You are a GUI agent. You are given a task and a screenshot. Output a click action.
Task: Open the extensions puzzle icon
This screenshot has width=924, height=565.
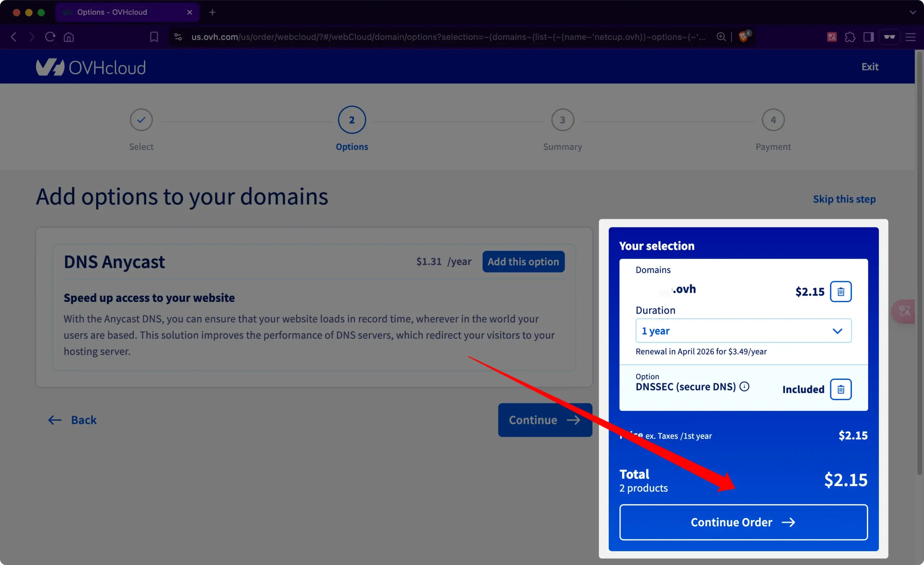click(x=850, y=37)
